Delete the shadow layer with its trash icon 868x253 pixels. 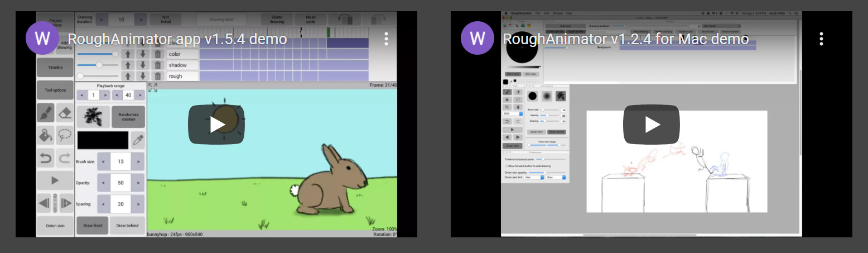158,65
